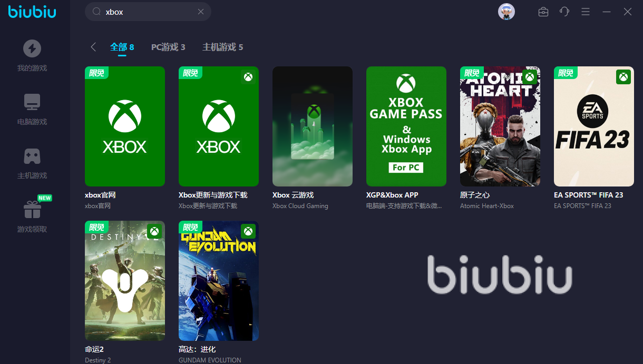Open 我的游戏 lightning bolt sidebar icon
This screenshot has height=364, width=643.
pyautogui.click(x=32, y=48)
